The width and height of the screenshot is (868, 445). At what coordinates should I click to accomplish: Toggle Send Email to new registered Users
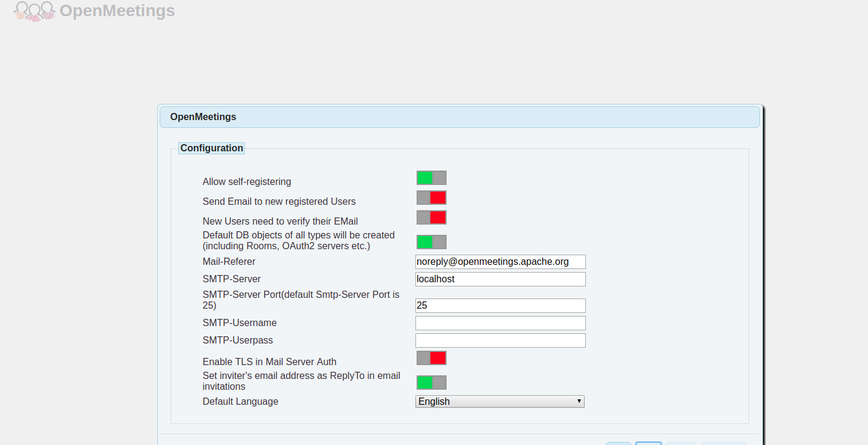pos(432,198)
